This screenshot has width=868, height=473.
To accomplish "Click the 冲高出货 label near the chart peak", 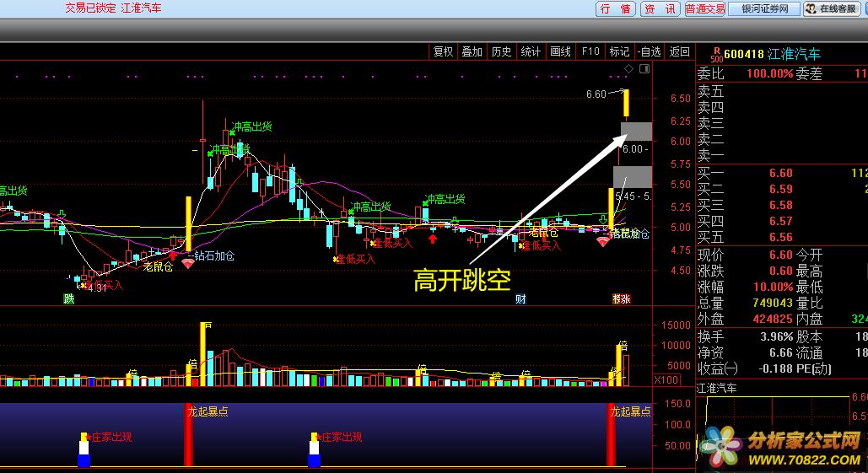I will [252, 126].
